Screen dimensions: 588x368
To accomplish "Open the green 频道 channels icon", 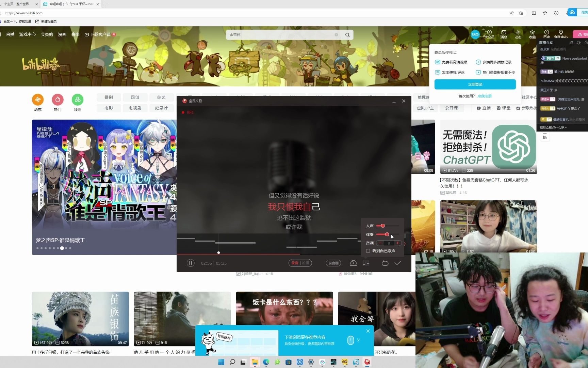I will click(78, 99).
